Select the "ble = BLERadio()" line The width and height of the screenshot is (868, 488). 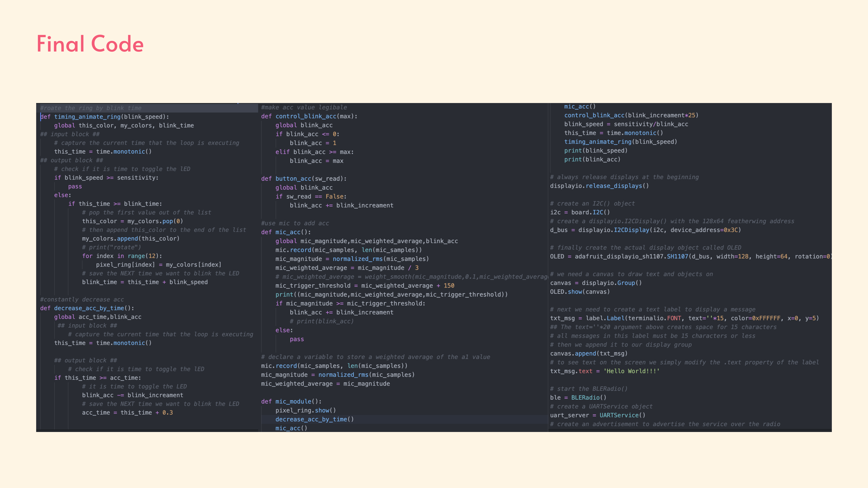click(578, 398)
